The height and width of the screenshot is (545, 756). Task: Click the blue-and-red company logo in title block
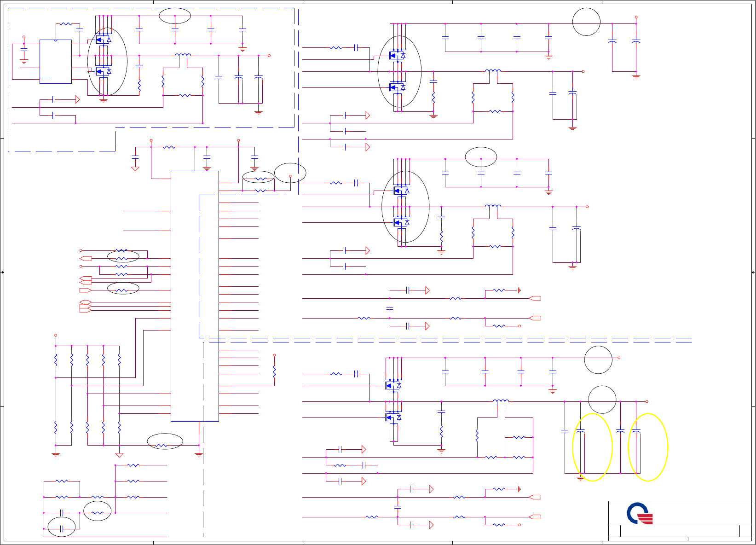click(640, 513)
